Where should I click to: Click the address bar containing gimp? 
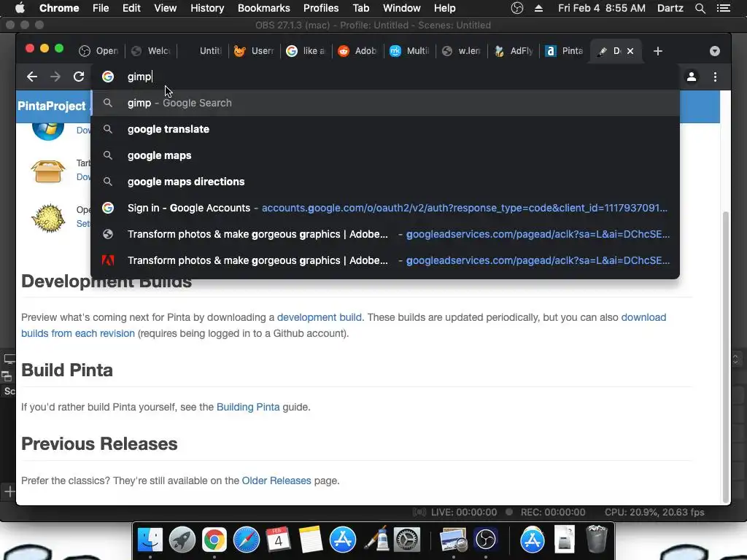coord(385,77)
